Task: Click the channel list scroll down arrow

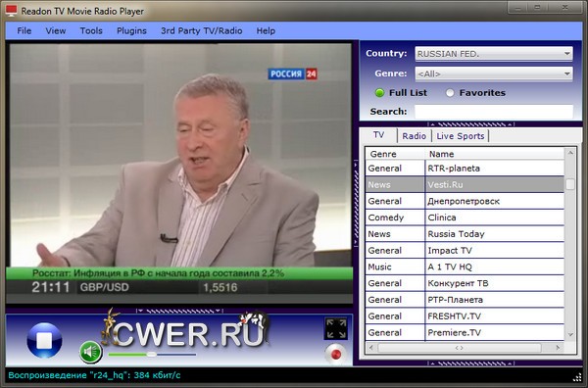Action: [570, 335]
